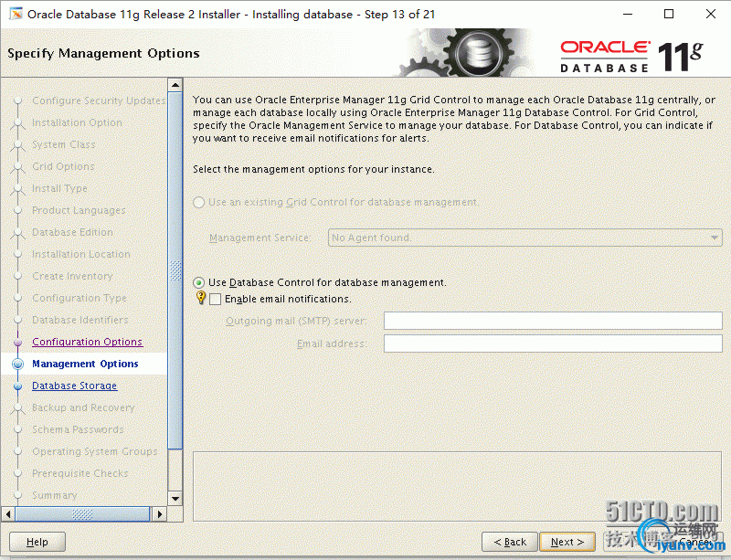This screenshot has width=731, height=560.
Task: Click the Backup and Recovery step
Action: (83, 407)
